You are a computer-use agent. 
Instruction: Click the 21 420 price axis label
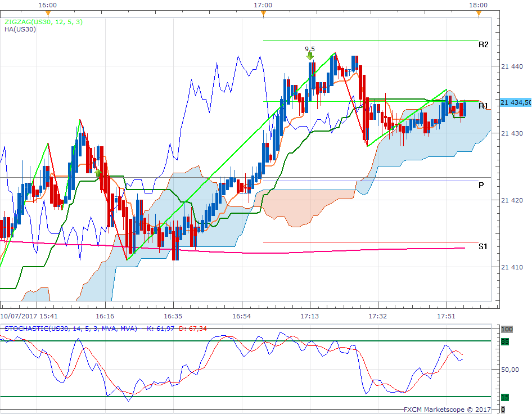click(x=512, y=200)
